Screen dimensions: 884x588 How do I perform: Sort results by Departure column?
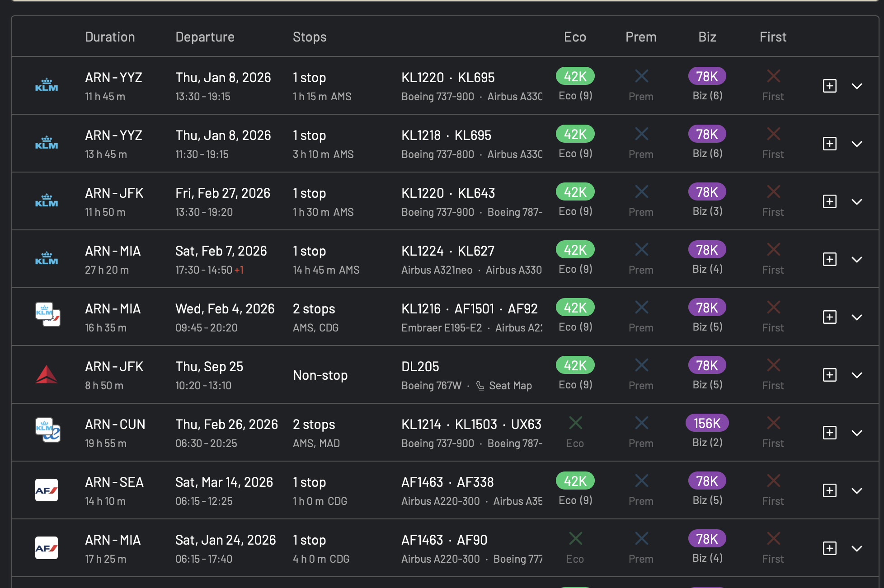[205, 37]
